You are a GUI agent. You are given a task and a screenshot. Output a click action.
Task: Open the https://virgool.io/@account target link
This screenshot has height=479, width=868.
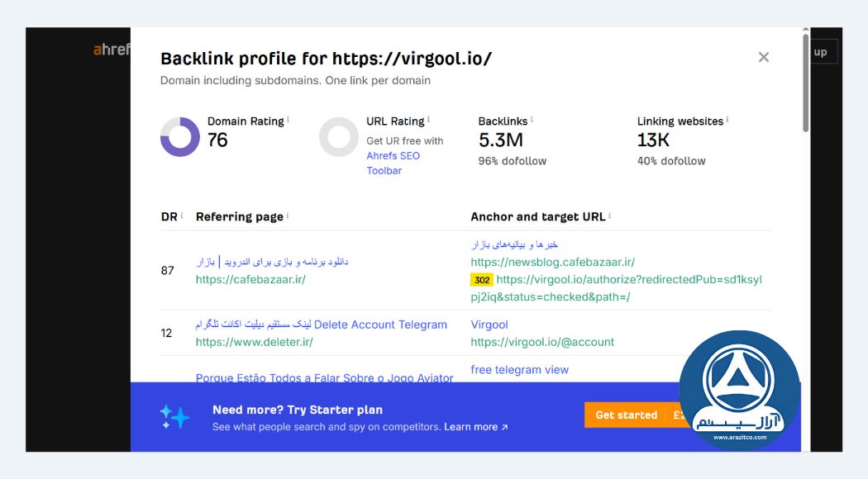(x=542, y=341)
